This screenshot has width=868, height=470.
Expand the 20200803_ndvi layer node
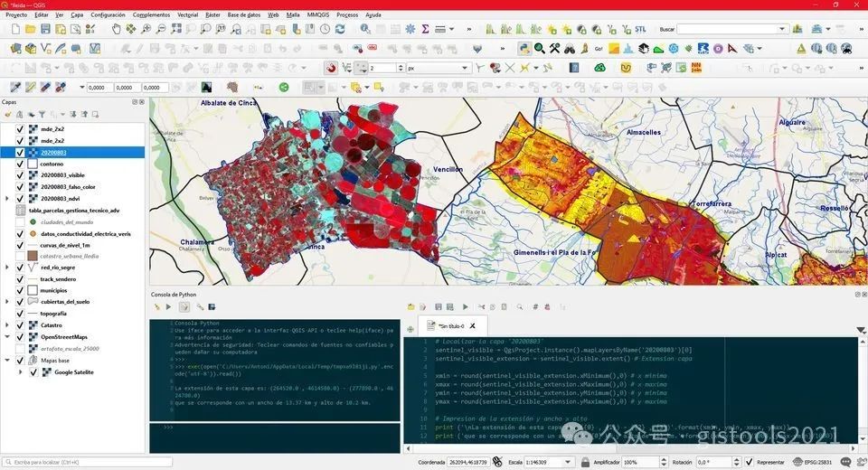[x=7, y=199]
